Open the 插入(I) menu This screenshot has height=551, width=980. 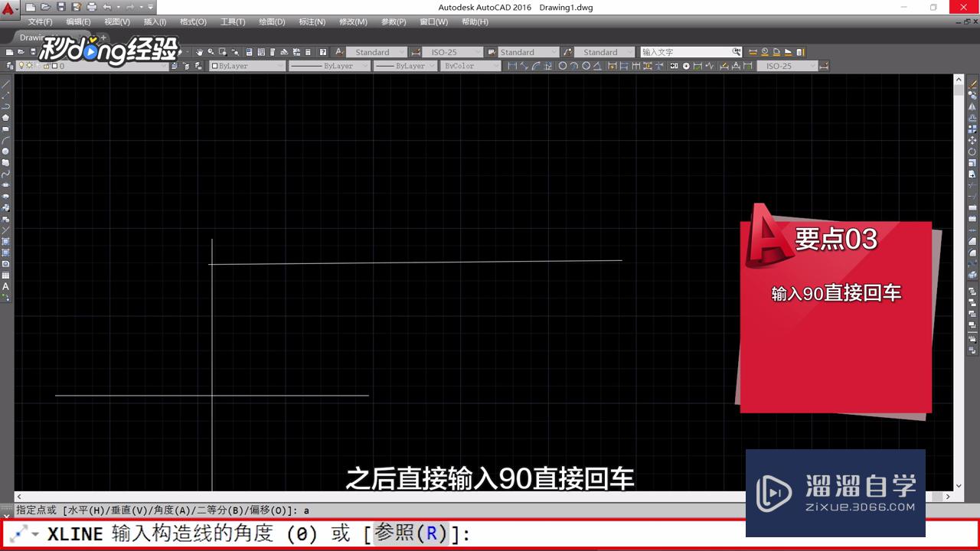click(155, 21)
